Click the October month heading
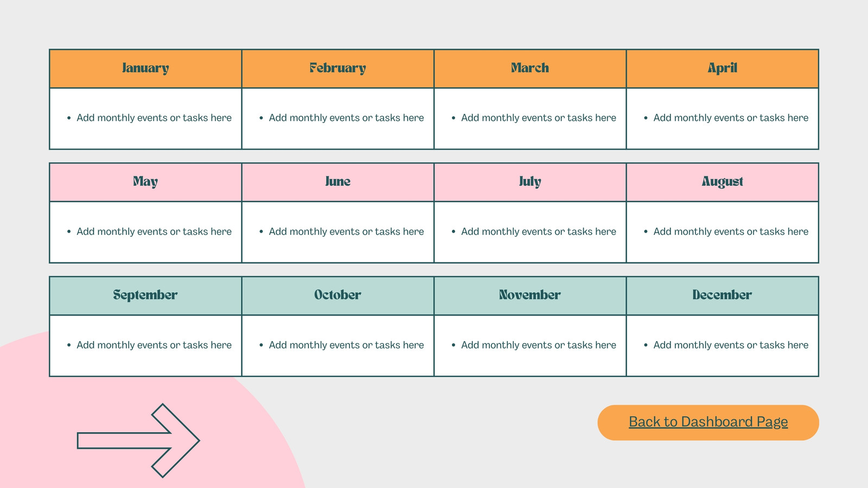Screen dimensions: 868x488 (x=337, y=295)
